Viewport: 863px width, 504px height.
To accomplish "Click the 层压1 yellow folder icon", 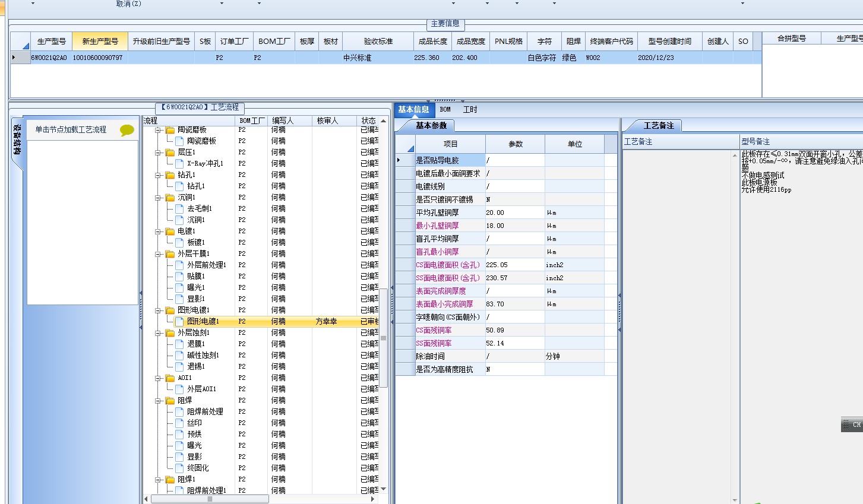I will pyautogui.click(x=170, y=152).
